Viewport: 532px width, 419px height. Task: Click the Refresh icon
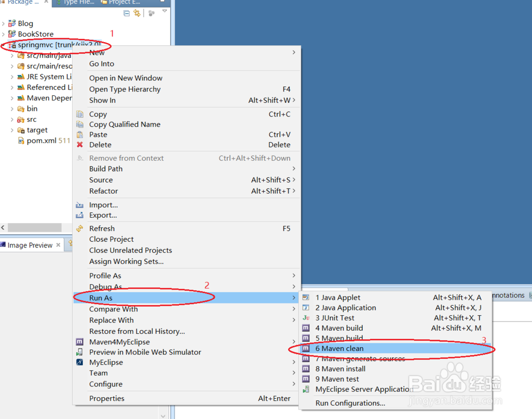tap(80, 228)
